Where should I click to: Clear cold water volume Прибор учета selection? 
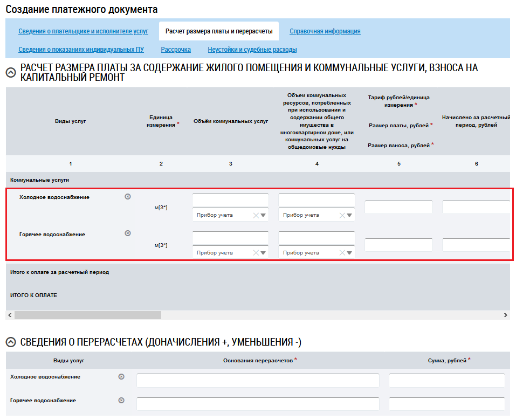256,215
